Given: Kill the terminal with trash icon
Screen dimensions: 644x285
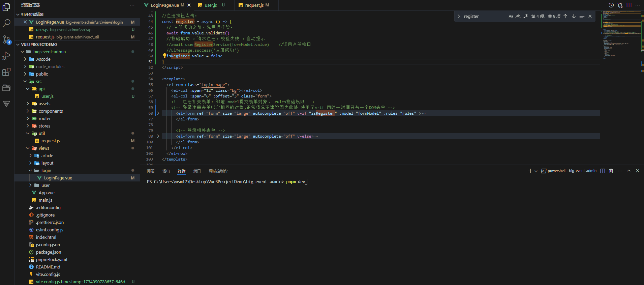Looking at the screenshot, I should coord(611,171).
